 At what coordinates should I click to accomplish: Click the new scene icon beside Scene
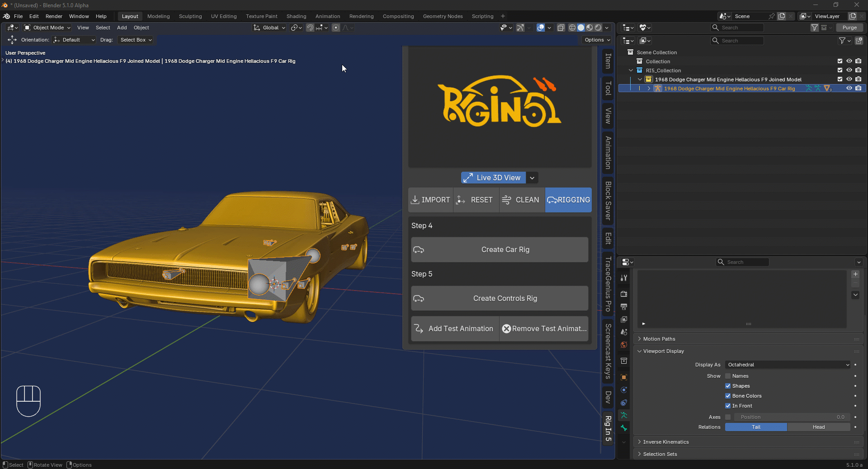pos(782,16)
